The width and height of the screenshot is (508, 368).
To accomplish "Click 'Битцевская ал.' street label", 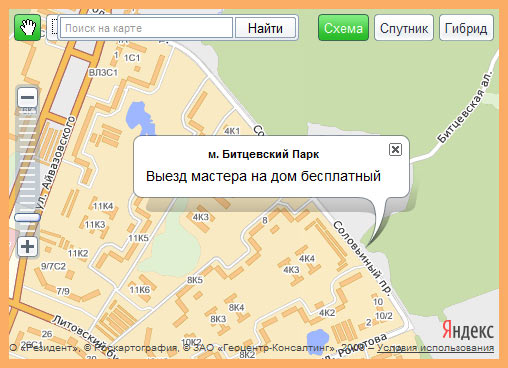I will click(x=465, y=108).
